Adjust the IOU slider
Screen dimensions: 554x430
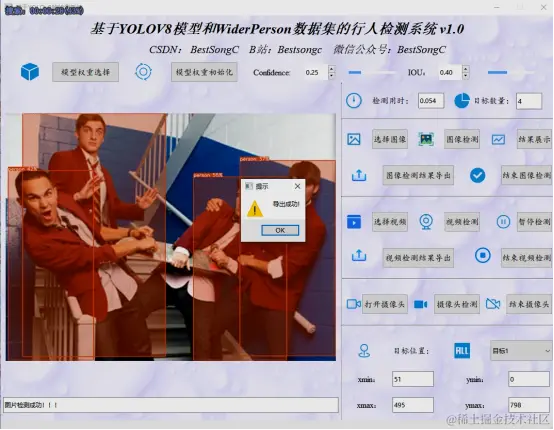[511, 72]
